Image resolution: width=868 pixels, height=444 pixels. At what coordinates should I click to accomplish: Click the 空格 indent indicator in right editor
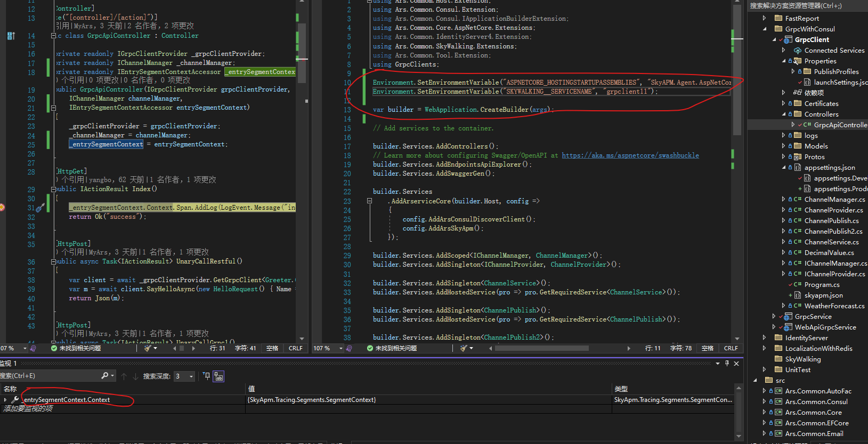708,348
